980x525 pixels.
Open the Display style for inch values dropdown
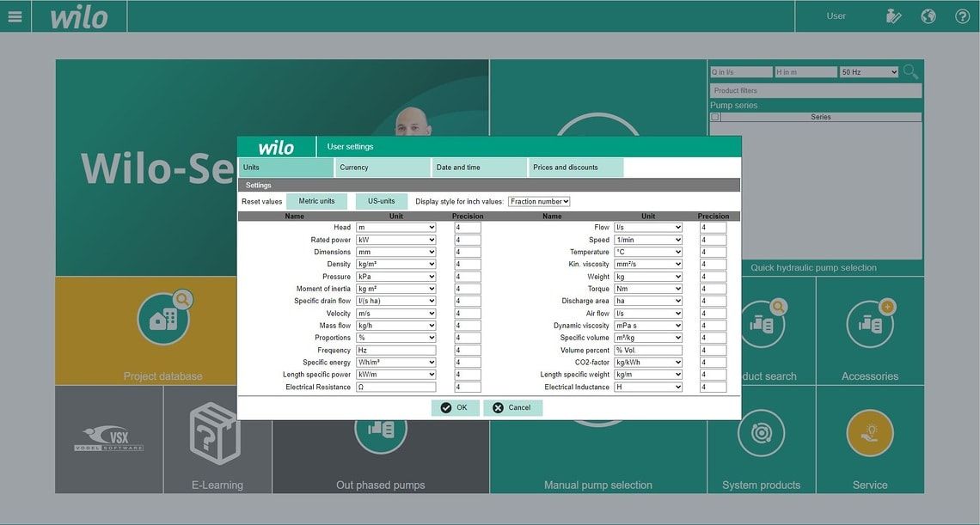(x=539, y=202)
